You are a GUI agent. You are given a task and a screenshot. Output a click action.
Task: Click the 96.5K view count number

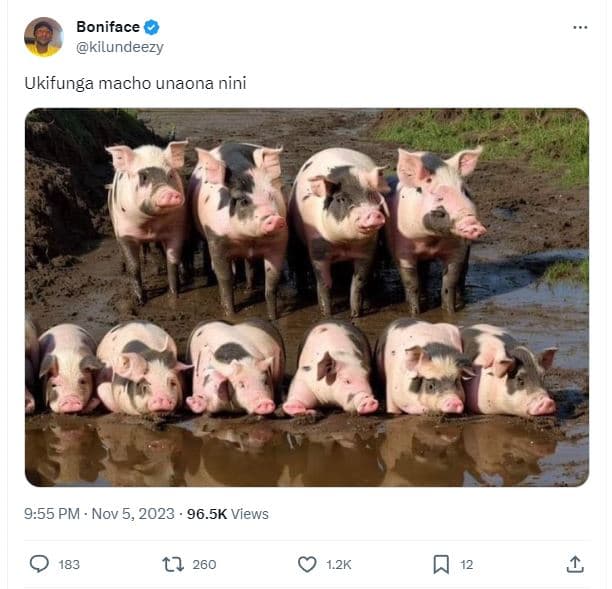(x=206, y=514)
